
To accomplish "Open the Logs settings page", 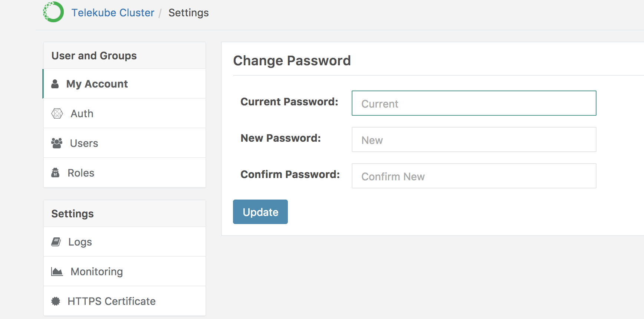I will click(x=80, y=242).
